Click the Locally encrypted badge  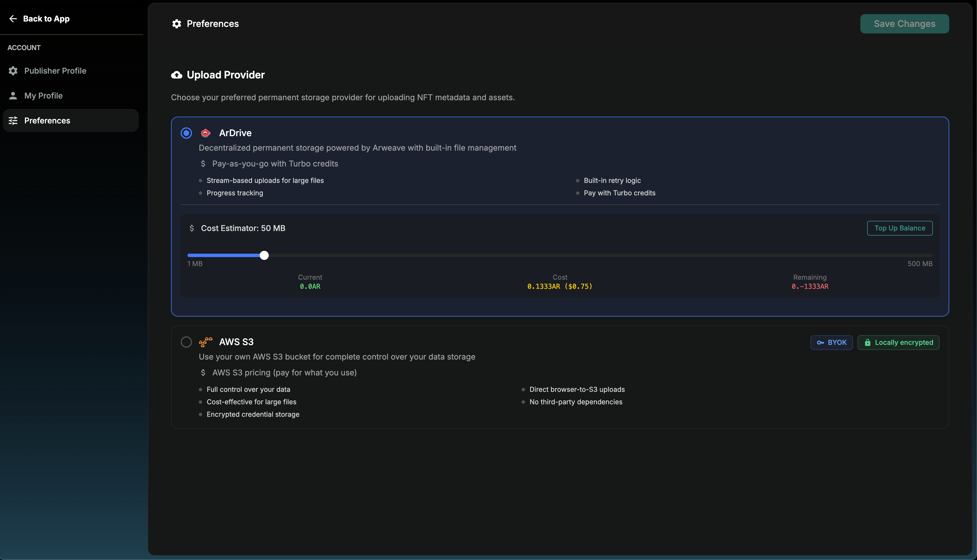[x=899, y=342]
